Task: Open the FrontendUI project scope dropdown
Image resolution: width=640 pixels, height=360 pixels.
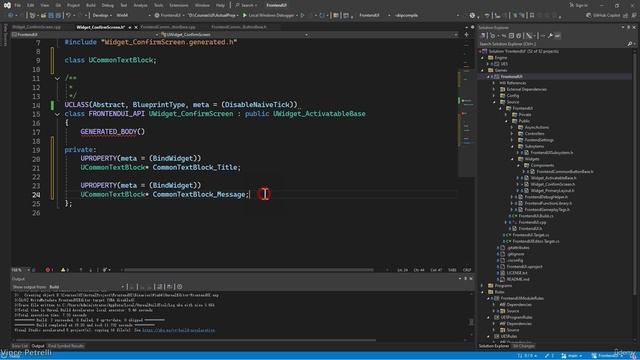Action: [86, 35]
